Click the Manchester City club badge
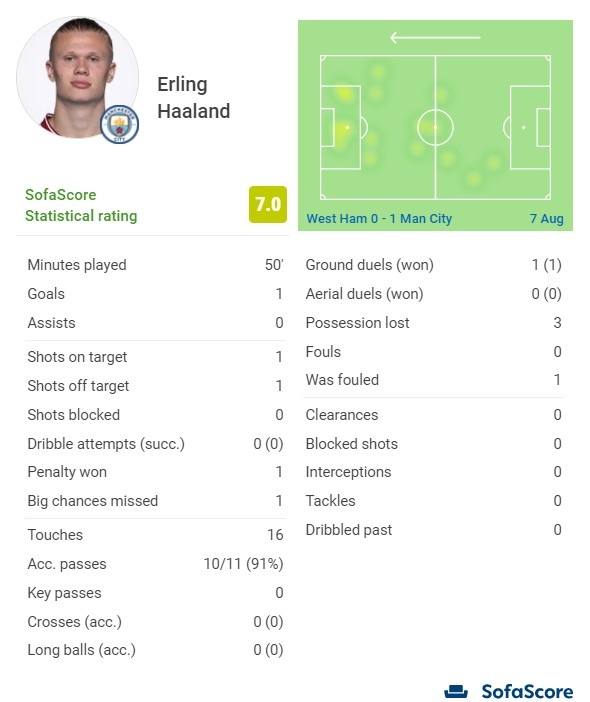590x702 pixels. (119, 124)
